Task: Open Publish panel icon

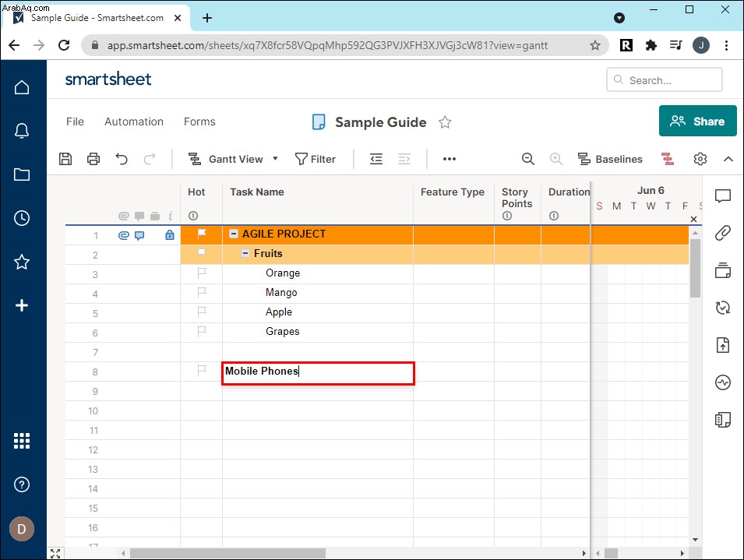Action: tap(723, 345)
